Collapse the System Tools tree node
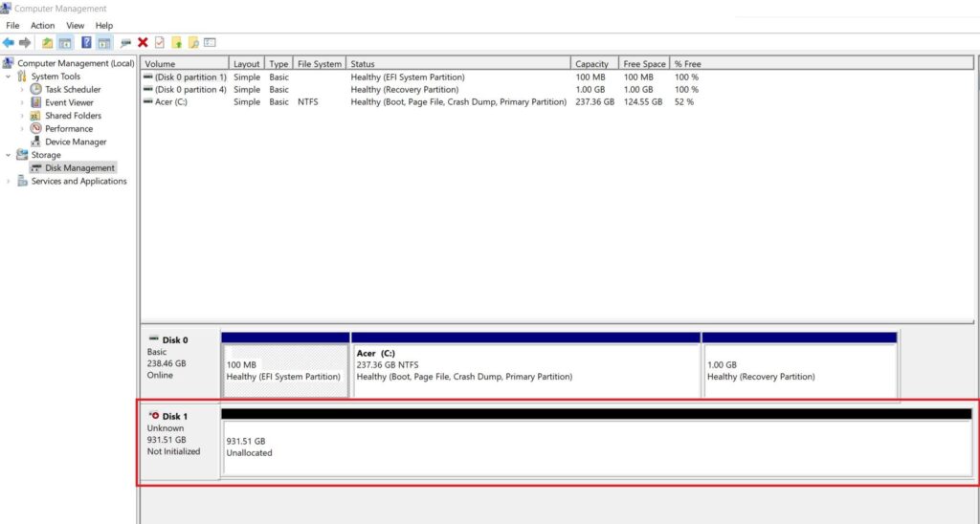This screenshot has width=980, height=524. (x=8, y=76)
